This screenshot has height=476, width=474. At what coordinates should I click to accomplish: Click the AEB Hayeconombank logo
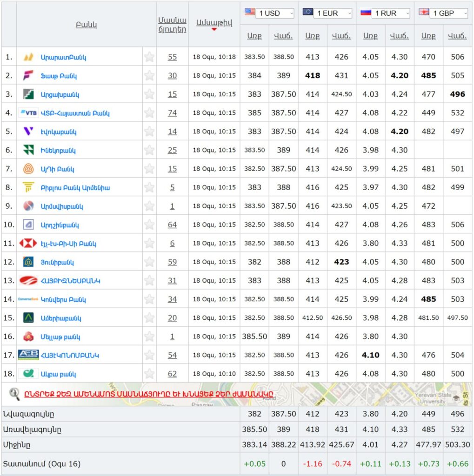[x=28, y=355]
